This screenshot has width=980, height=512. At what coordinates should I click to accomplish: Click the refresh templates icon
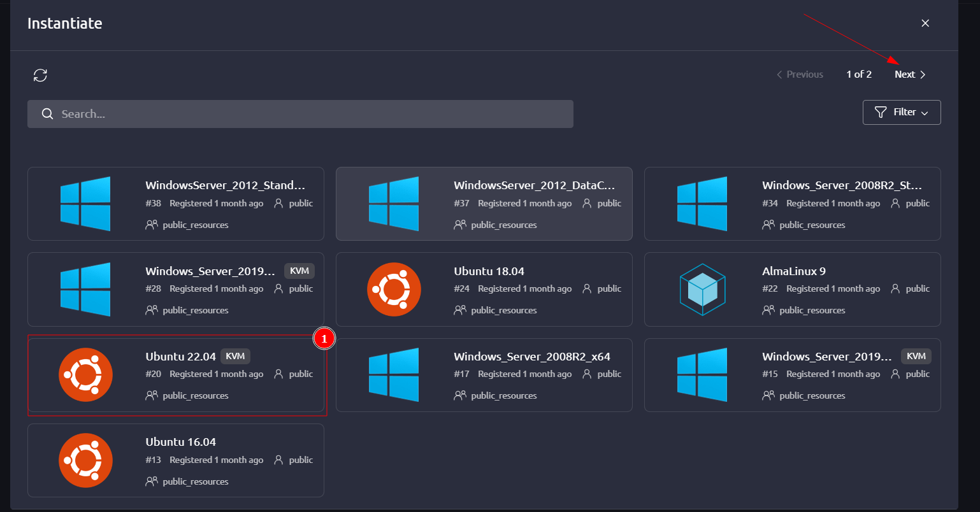tap(40, 75)
